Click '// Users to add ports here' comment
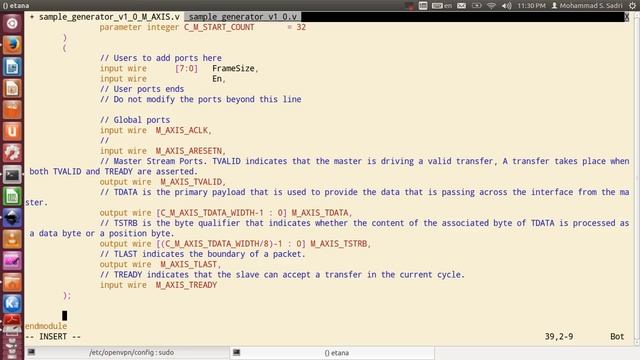Image resolution: width=640 pixels, height=360 pixels. pyautogui.click(x=161, y=58)
